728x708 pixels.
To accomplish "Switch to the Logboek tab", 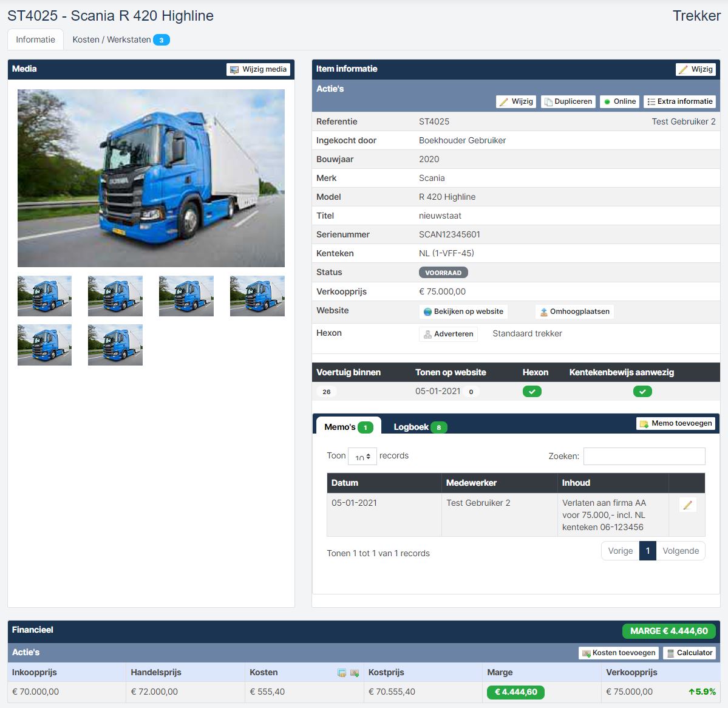I will [420, 427].
